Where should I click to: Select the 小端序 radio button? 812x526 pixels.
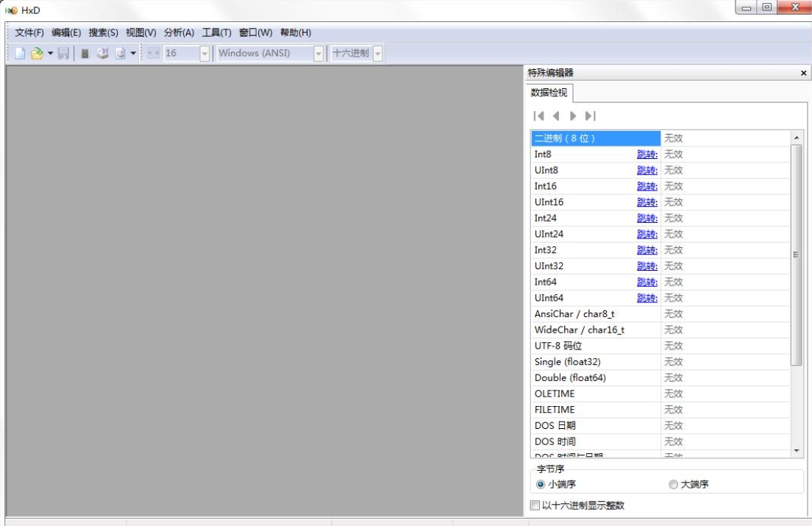click(x=541, y=485)
